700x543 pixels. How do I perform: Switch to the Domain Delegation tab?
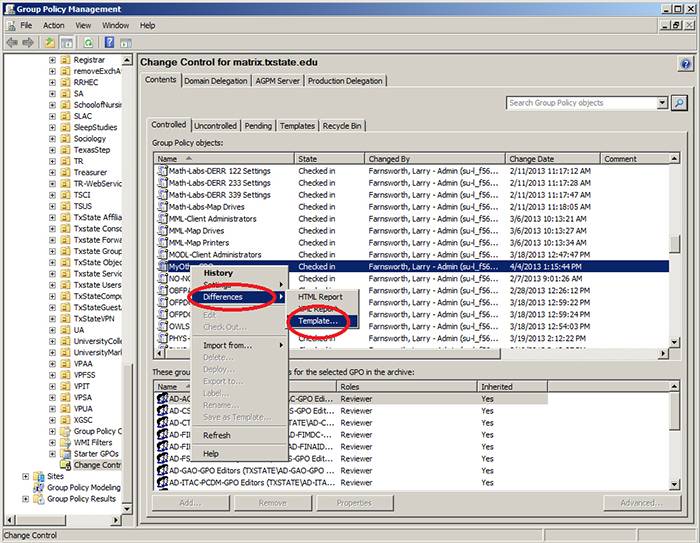216,81
